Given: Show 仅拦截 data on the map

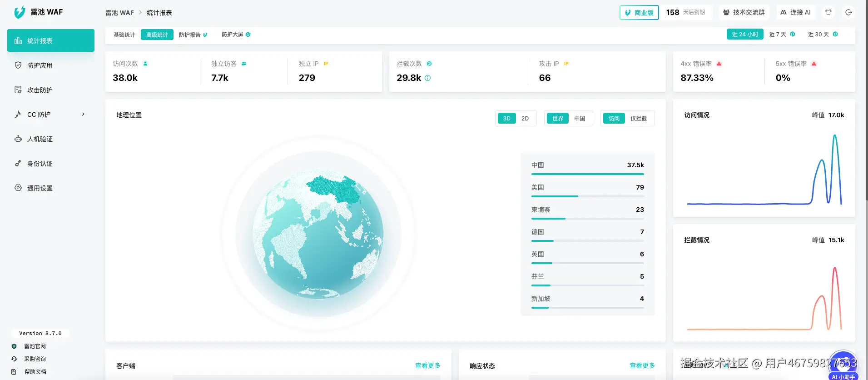Looking at the screenshot, I should [x=639, y=119].
